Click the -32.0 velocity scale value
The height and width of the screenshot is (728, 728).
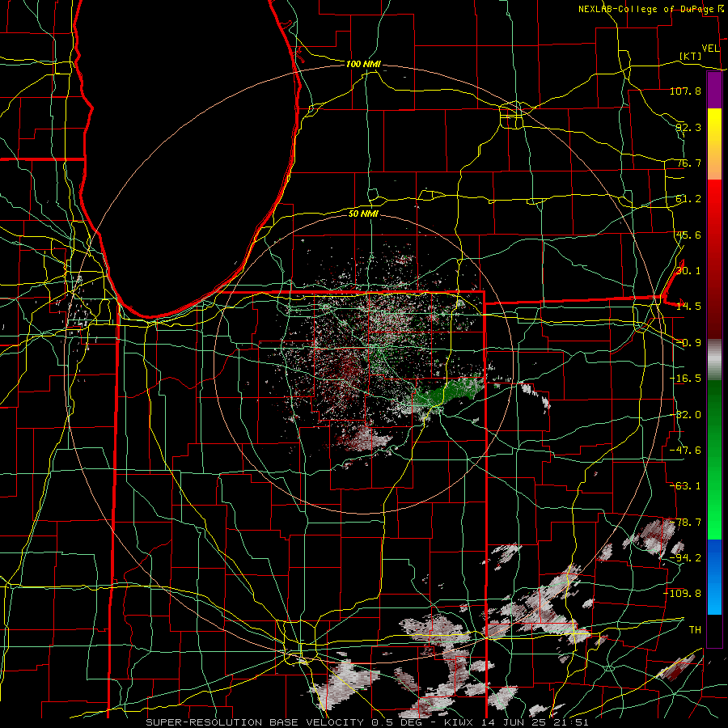(685, 415)
